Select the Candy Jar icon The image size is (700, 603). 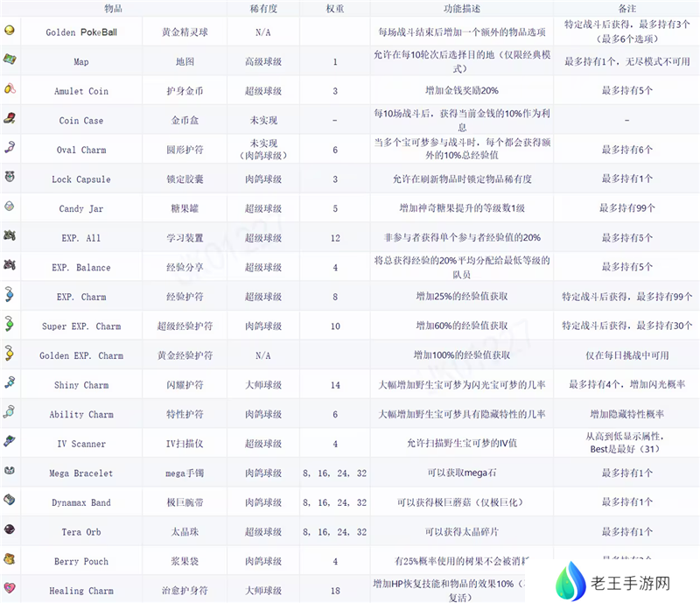[9, 207]
